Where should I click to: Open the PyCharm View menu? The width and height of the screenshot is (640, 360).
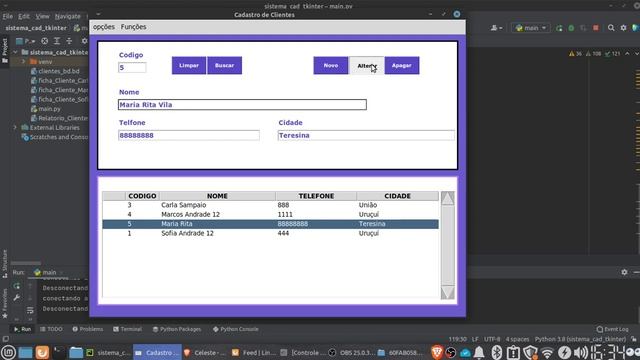[x=42, y=16]
